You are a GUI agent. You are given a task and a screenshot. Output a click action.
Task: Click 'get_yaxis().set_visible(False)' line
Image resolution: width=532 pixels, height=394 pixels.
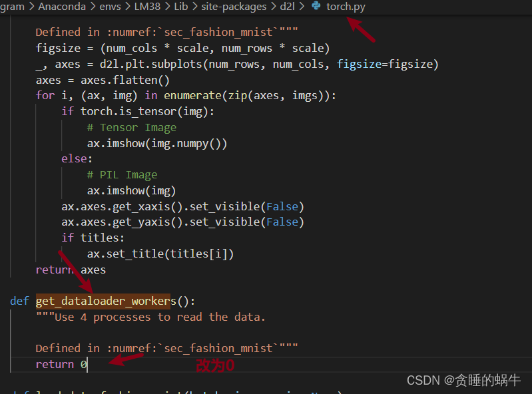click(182, 222)
